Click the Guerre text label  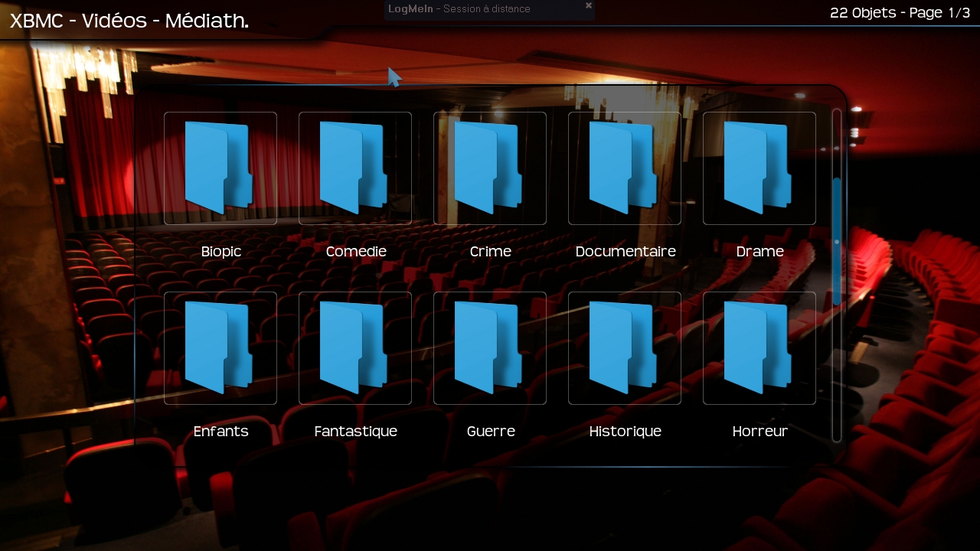(x=491, y=432)
